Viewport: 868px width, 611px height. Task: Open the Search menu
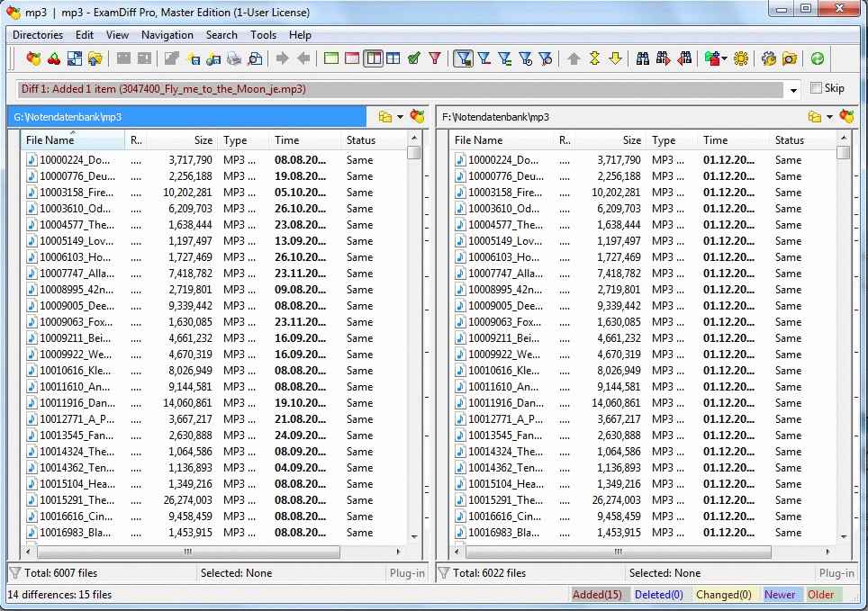pos(222,35)
